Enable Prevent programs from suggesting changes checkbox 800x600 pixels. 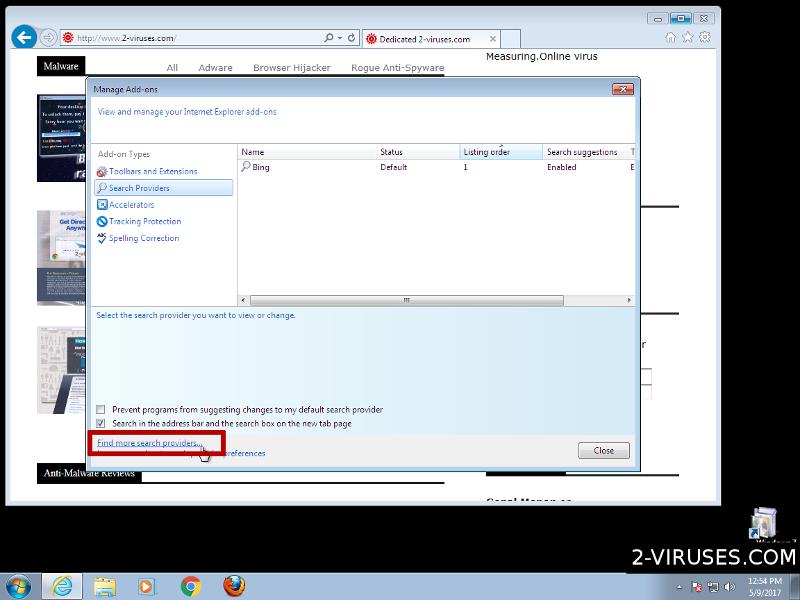(101, 410)
